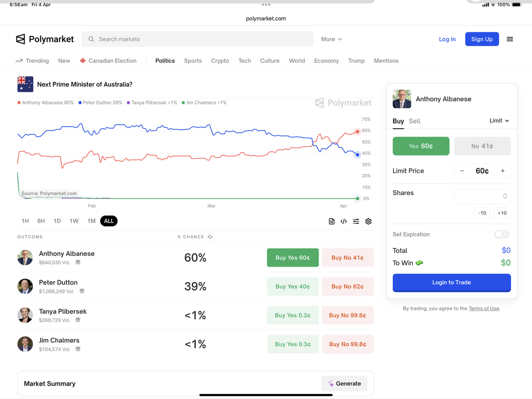Click Anthony Albanese avatar in trade panel
532x399 pixels.
tap(402, 99)
